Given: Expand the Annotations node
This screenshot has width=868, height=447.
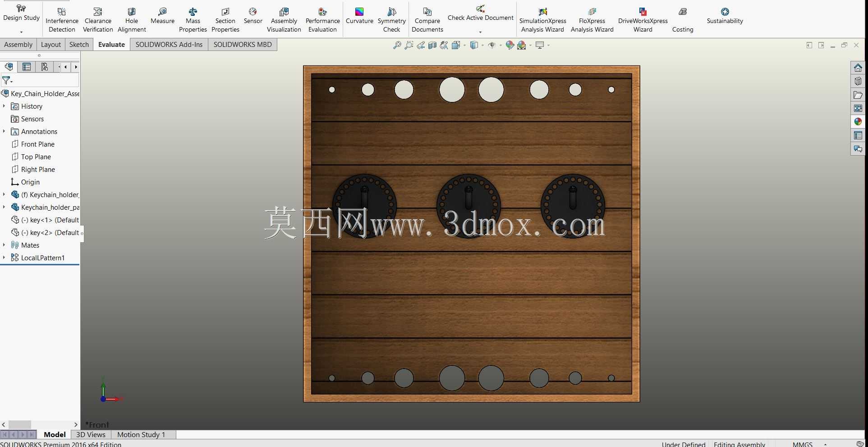Looking at the screenshot, I should pos(4,131).
